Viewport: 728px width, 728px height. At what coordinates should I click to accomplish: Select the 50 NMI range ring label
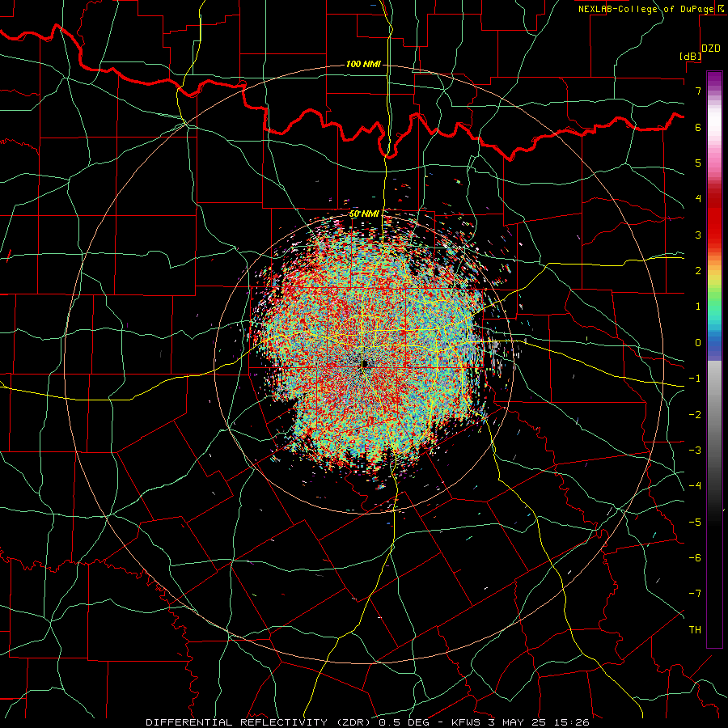coord(364,214)
